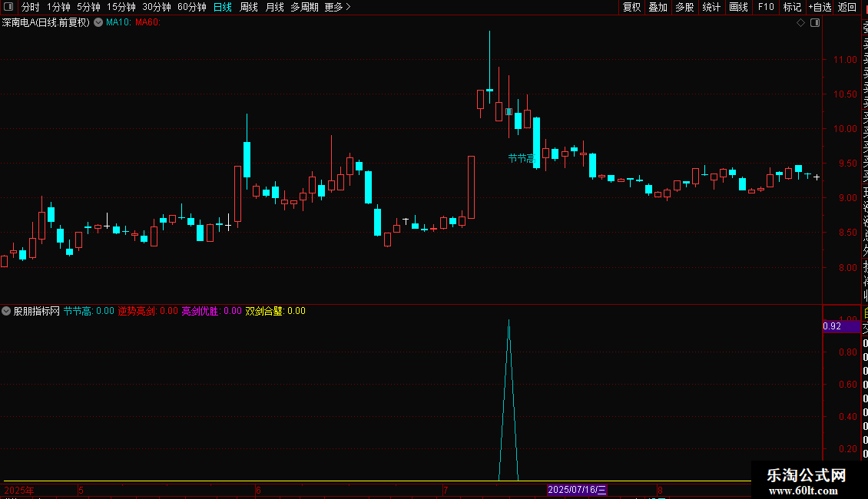Screen dimensions: 868x499
Task: Click the 亮剑优胜: 0.00 indicator value
Action: (211, 311)
